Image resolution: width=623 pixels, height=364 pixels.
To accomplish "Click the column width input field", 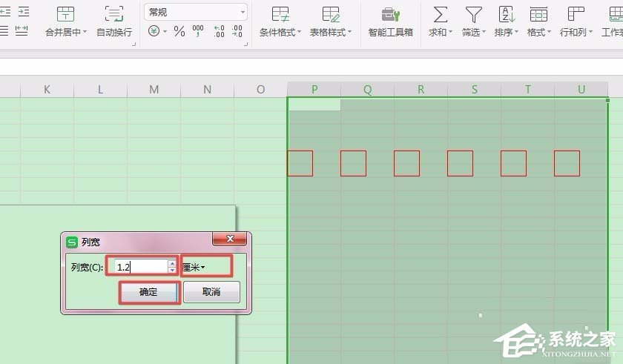I will click(141, 267).
